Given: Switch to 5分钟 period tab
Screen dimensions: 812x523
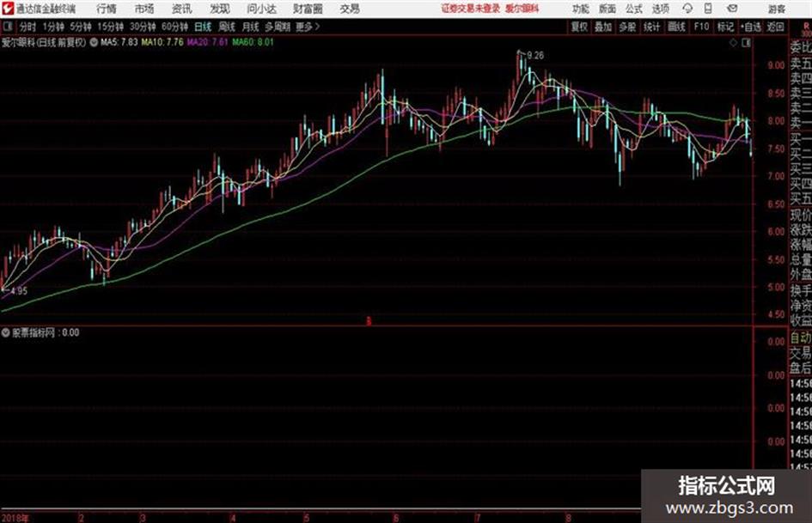Looking at the screenshot, I should (81, 27).
